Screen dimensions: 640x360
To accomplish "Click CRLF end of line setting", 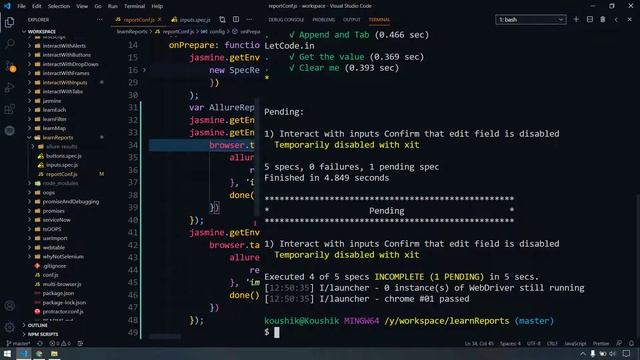I will [552, 343].
